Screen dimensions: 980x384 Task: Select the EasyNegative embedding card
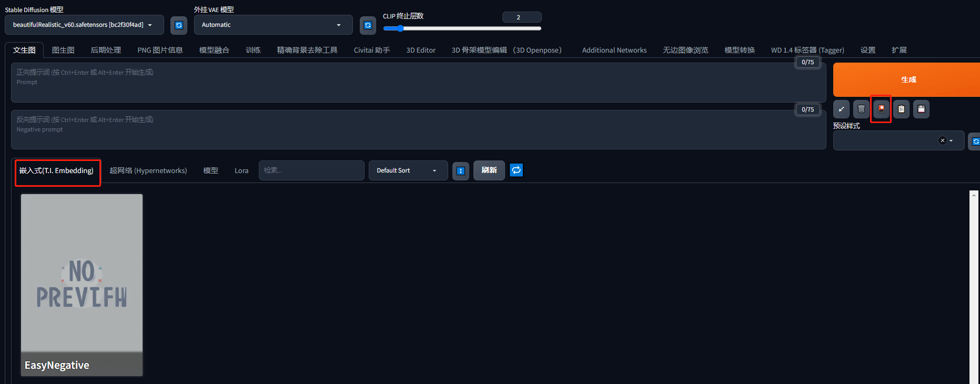(x=82, y=285)
